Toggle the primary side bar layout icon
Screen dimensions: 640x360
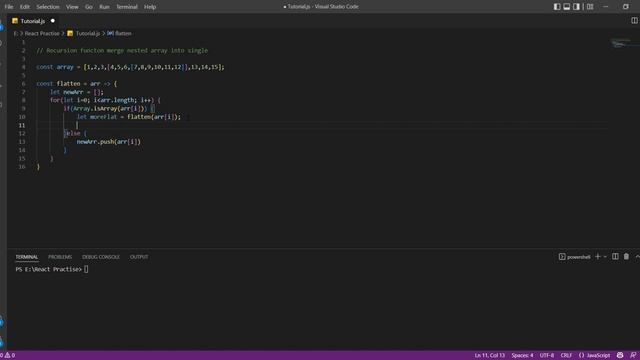(557, 7)
